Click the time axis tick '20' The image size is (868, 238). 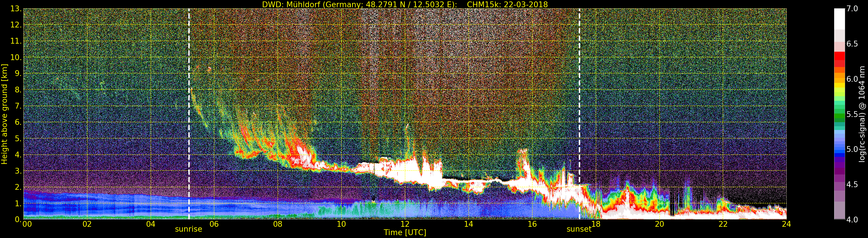tap(659, 224)
